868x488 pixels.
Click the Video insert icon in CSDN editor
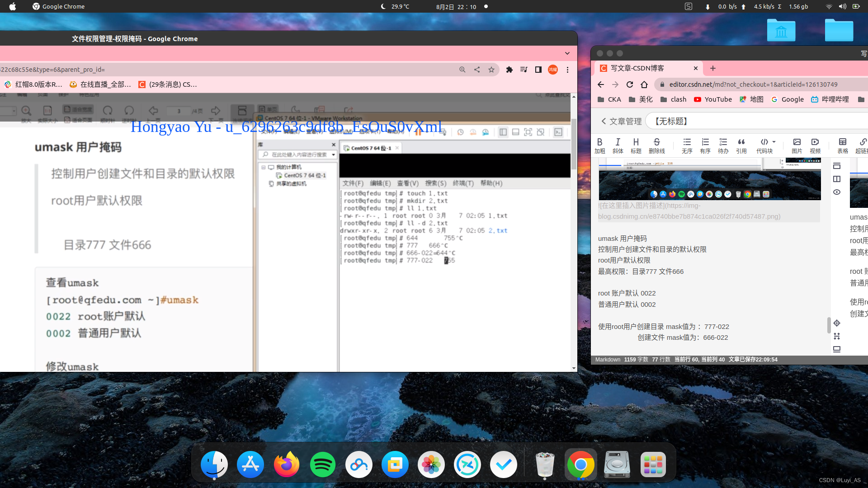click(x=815, y=142)
